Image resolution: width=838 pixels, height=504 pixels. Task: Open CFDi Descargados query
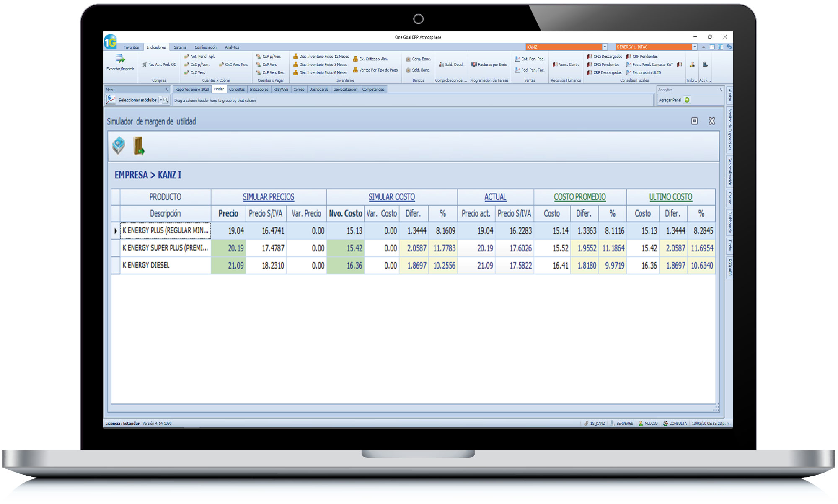click(x=605, y=56)
